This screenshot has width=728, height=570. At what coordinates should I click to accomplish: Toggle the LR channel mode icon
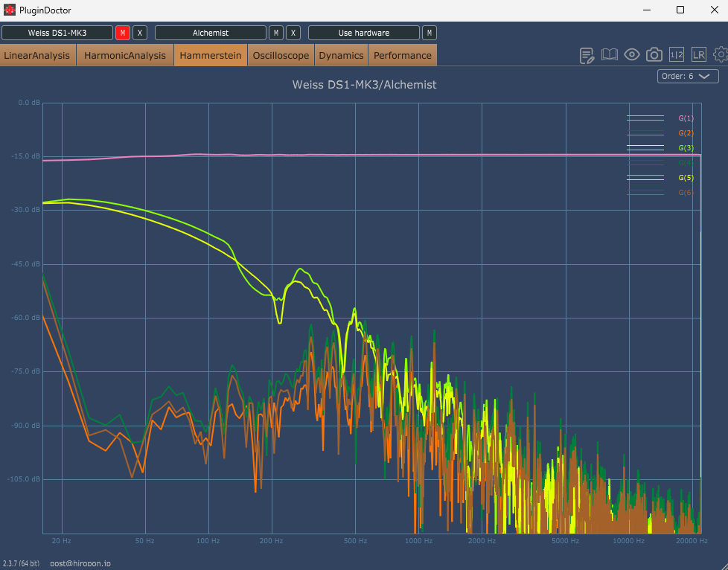[x=699, y=55]
